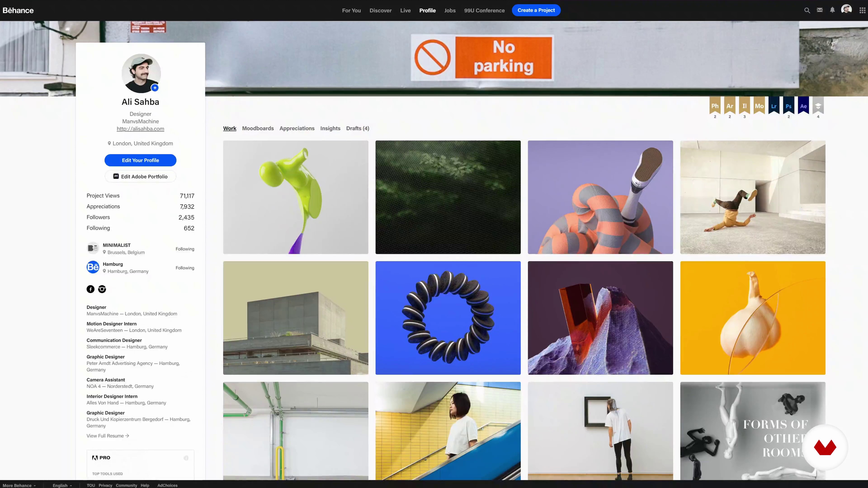Toggle Following for MINIMALIST
This screenshot has height=488, width=868.
click(185, 249)
